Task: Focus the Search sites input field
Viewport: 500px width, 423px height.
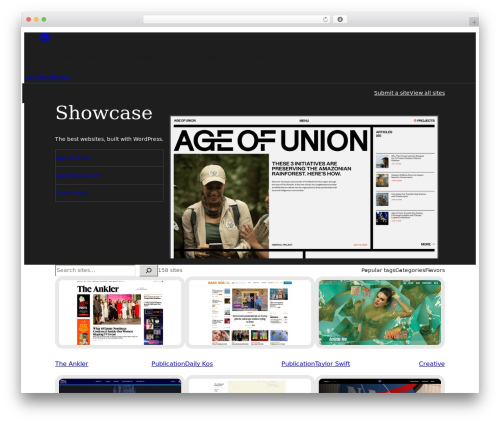Action: [95, 270]
